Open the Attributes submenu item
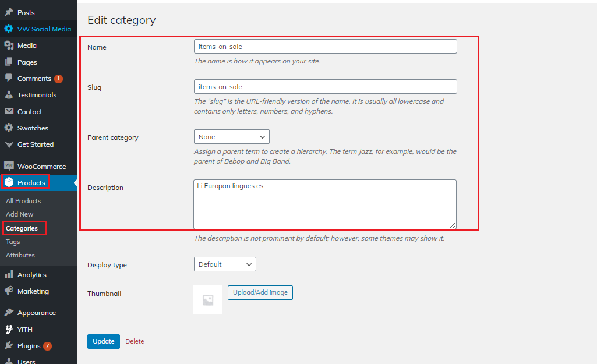597x364 pixels. coord(20,255)
